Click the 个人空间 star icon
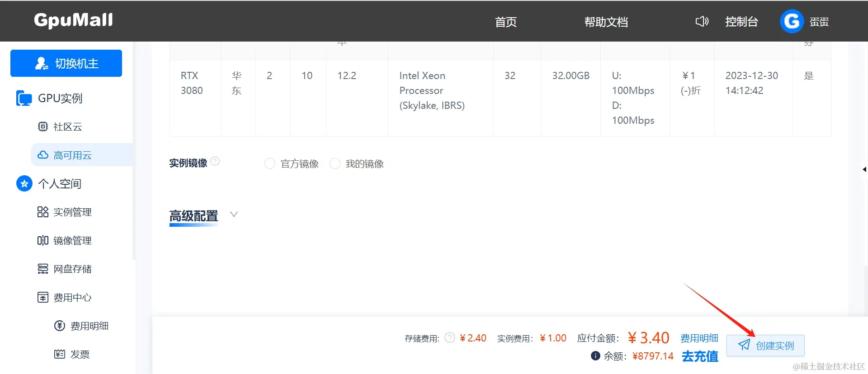This screenshot has height=374, width=868. [24, 183]
